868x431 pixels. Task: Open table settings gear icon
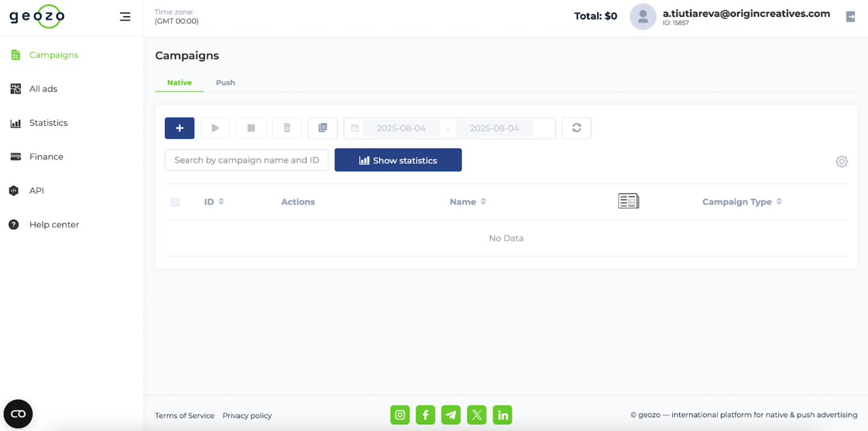[x=842, y=161]
